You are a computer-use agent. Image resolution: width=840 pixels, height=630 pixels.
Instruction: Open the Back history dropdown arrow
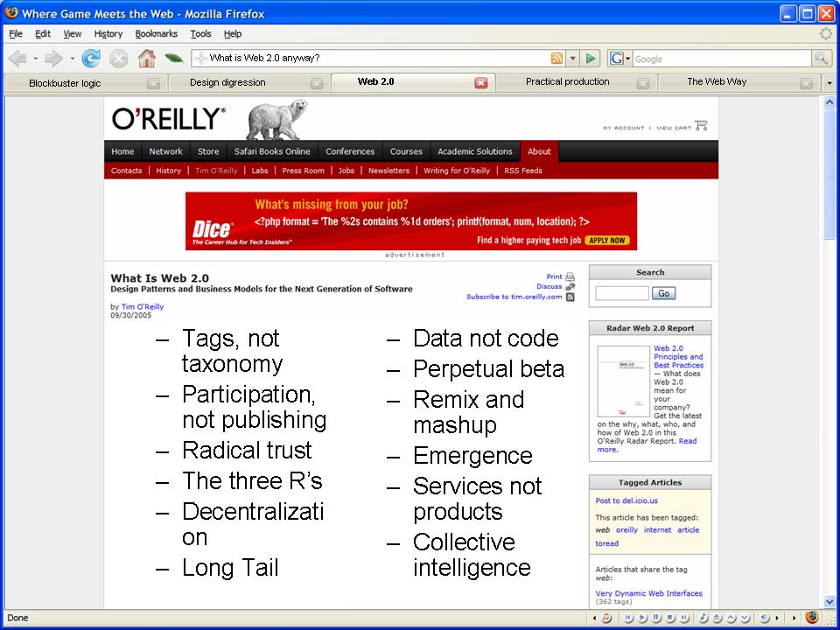coord(35,59)
